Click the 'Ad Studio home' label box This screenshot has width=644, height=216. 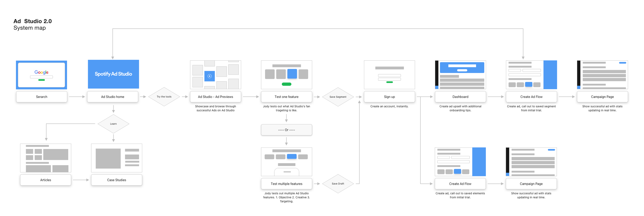[113, 97]
